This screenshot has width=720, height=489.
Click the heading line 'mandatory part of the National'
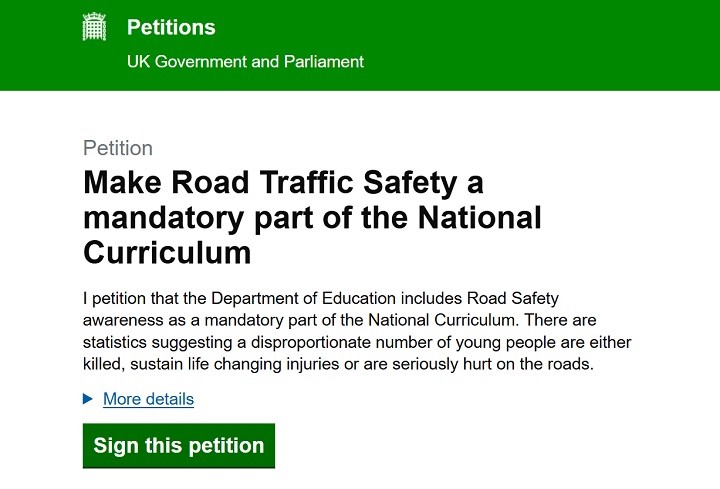(312, 218)
